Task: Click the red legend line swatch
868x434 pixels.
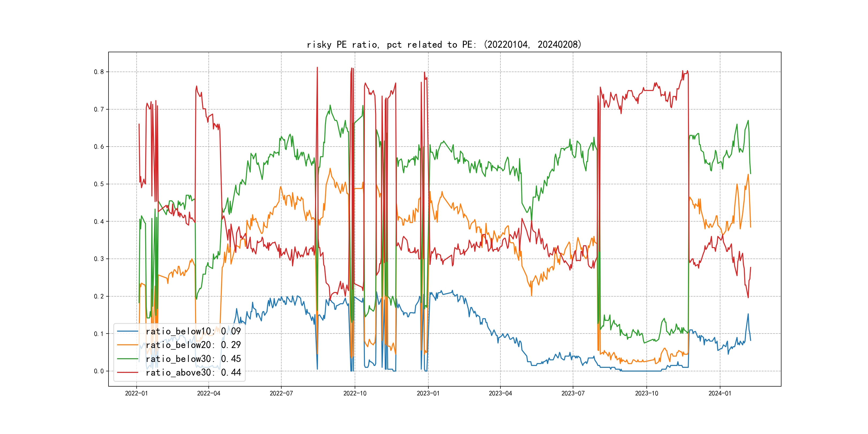Action: click(x=128, y=373)
